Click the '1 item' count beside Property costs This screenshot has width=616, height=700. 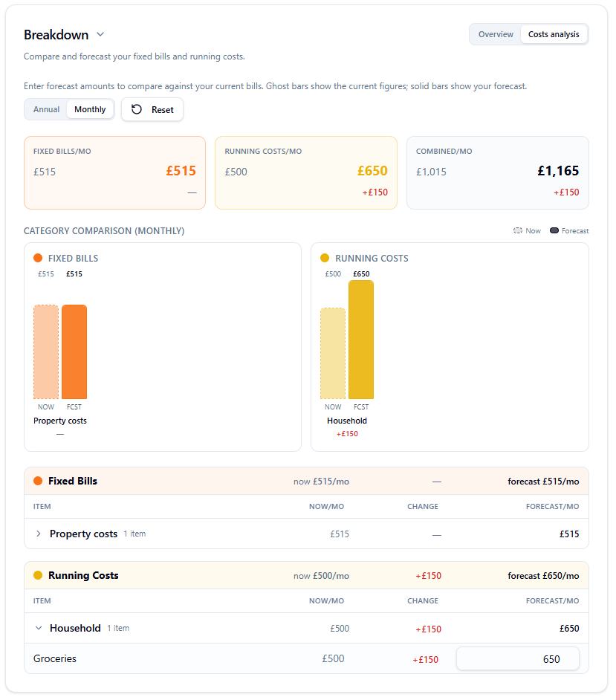pyautogui.click(x=134, y=534)
